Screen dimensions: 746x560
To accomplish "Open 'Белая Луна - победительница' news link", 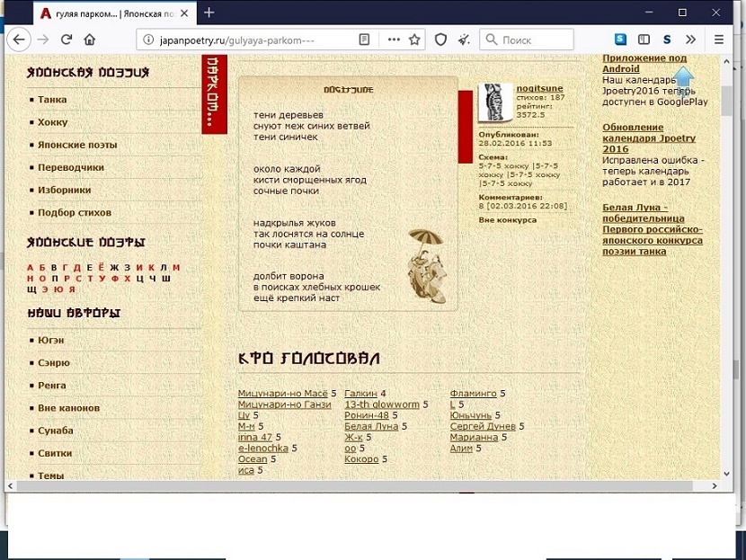I will (x=653, y=229).
